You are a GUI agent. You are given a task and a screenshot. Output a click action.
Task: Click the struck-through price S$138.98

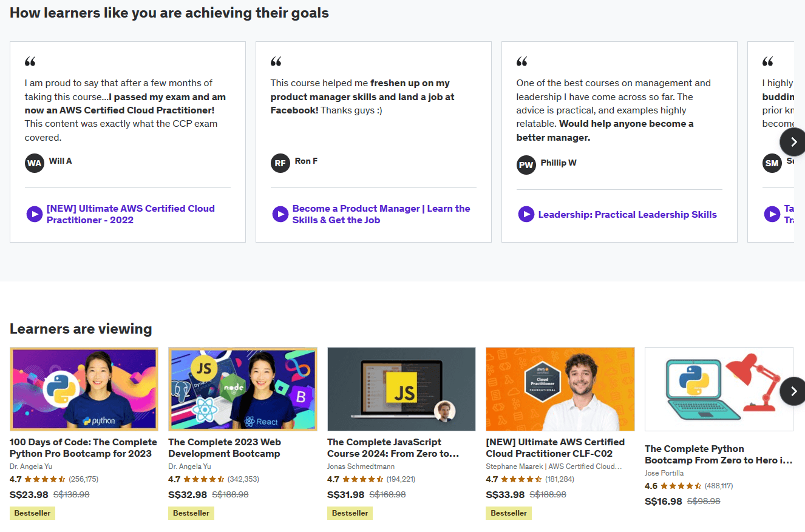click(x=72, y=494)
